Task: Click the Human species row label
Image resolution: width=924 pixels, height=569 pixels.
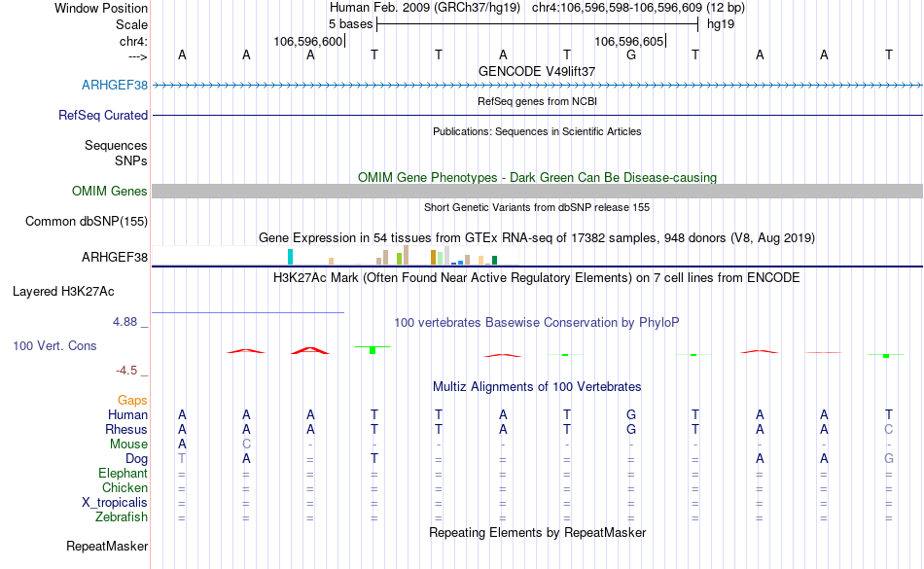Action: click(127, 414)
